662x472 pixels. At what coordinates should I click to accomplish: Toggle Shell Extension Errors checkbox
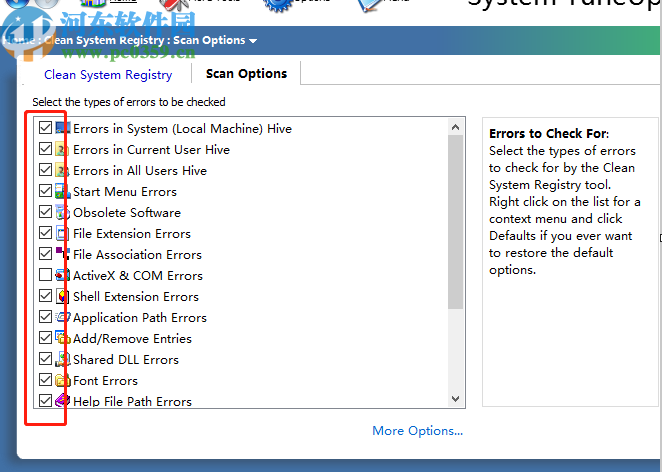(45, 296)
